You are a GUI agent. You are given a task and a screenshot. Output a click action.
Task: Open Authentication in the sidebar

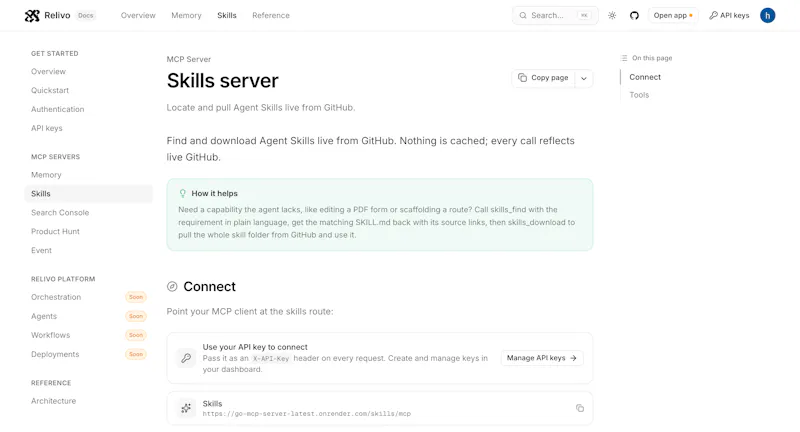(58, 109)
